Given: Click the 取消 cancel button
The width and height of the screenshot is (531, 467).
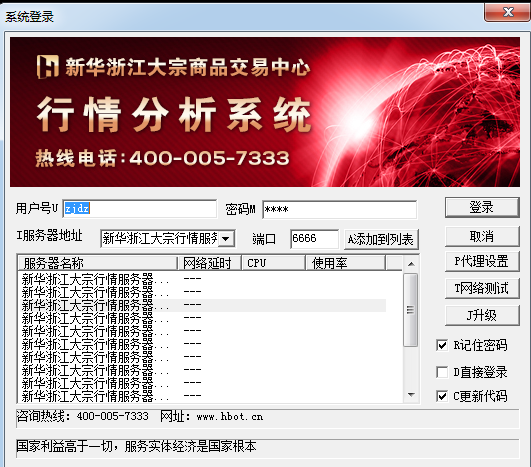Looking at the screenshot, I should (x=482, y=236).
